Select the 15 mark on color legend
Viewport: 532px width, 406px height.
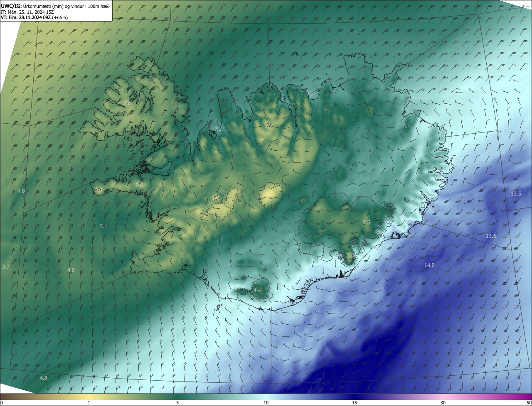click(x=355, y=403)
